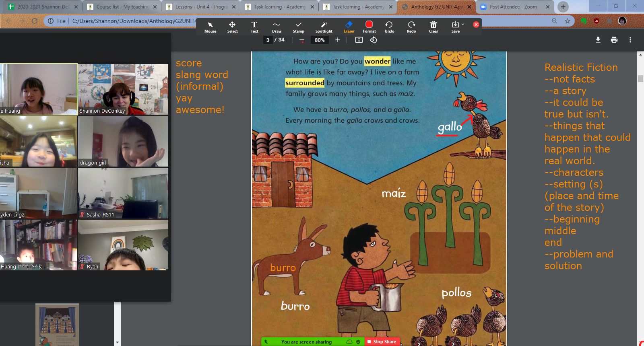
Task: Open the Chrome profile avatar
Action: pos(622,21)
